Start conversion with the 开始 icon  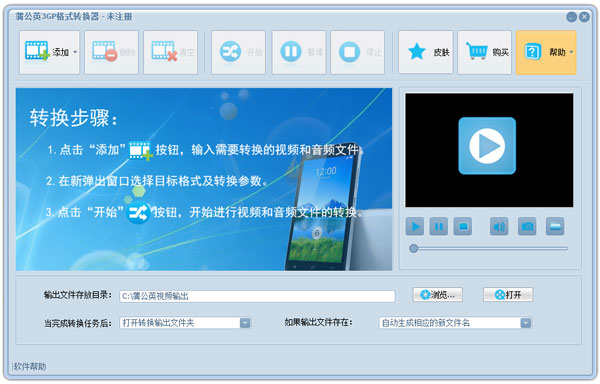238,52
